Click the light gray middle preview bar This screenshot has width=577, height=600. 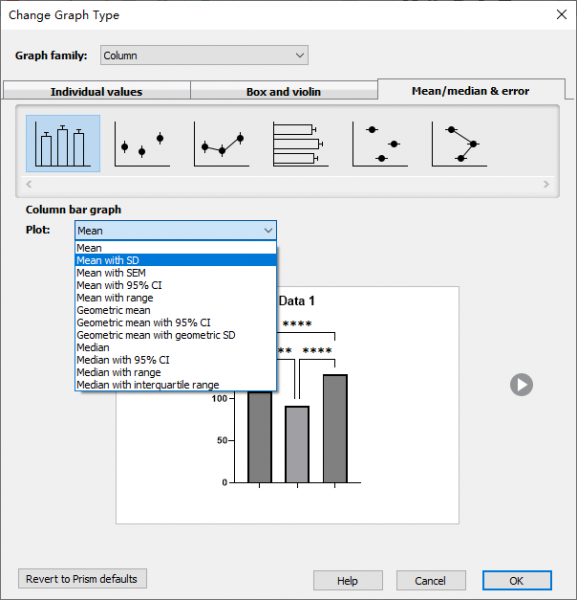click(297, 444)
